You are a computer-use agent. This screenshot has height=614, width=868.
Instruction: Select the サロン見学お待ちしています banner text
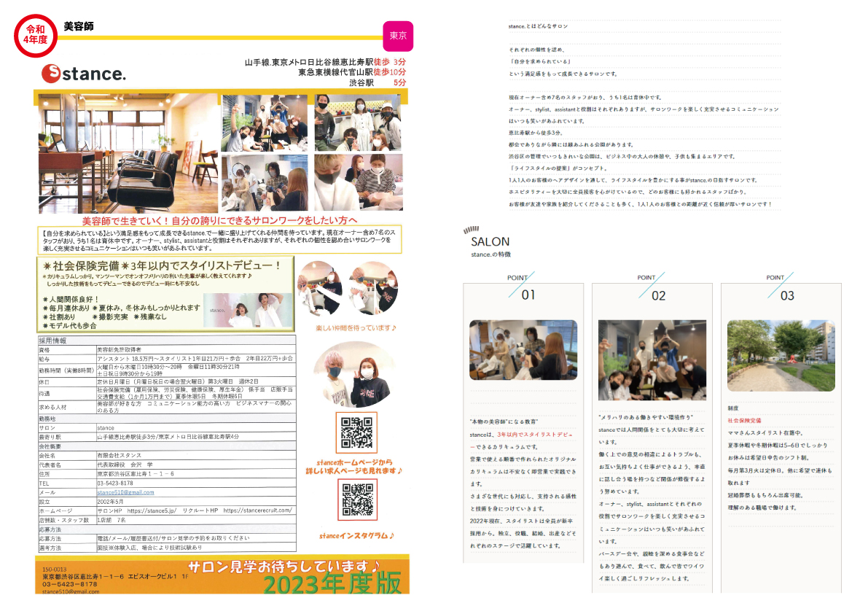coord(284,567)
